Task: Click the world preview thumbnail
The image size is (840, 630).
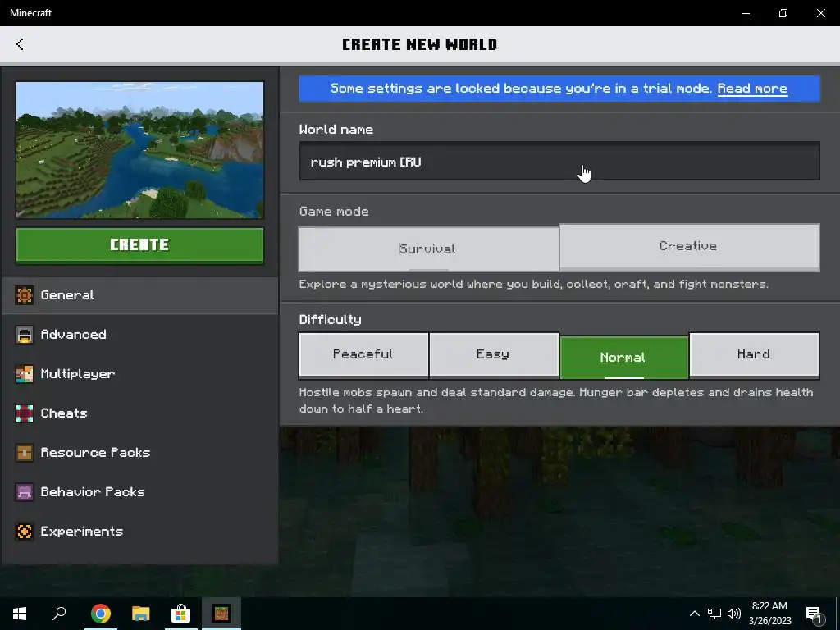Action: tap(139, 150)
